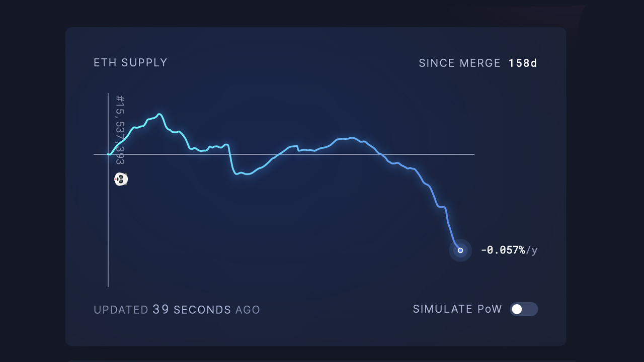Click the merge block number #15,537,393

point(120,130)
